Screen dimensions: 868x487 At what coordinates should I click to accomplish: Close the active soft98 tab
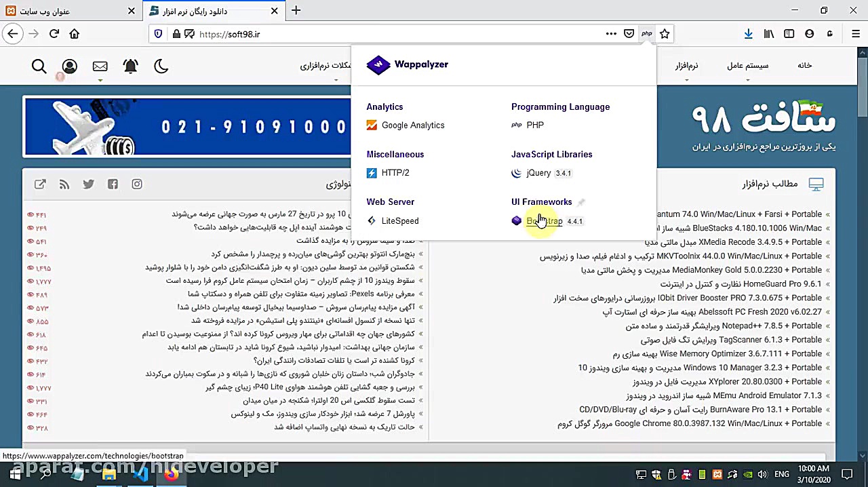[275, 11]
